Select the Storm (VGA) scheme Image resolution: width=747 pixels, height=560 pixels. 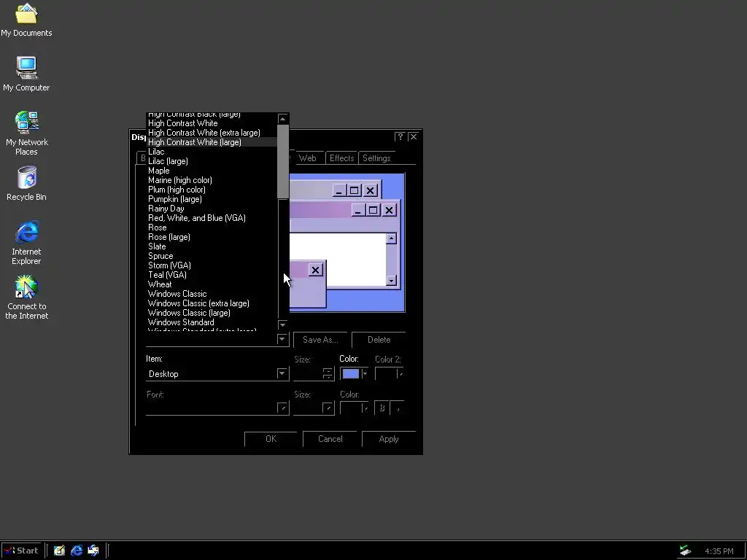(x=212, y=265)
